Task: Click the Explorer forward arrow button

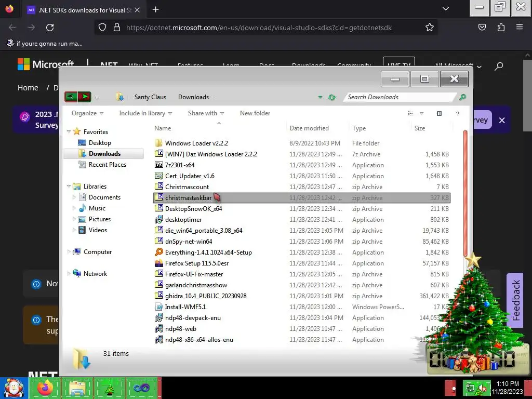Action: pos(85,97)
